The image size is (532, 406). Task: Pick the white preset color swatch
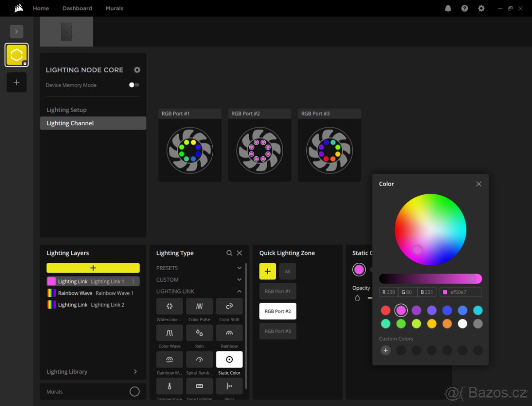[462, 323]
